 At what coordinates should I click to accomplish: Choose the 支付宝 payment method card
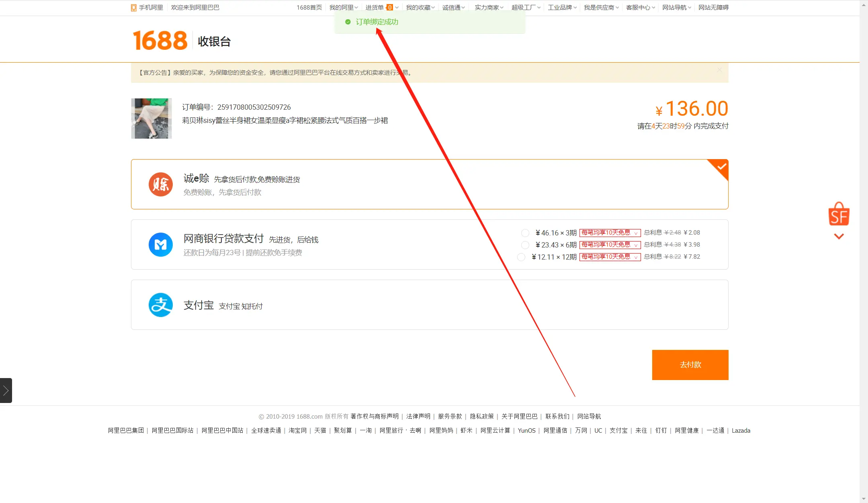430,305
